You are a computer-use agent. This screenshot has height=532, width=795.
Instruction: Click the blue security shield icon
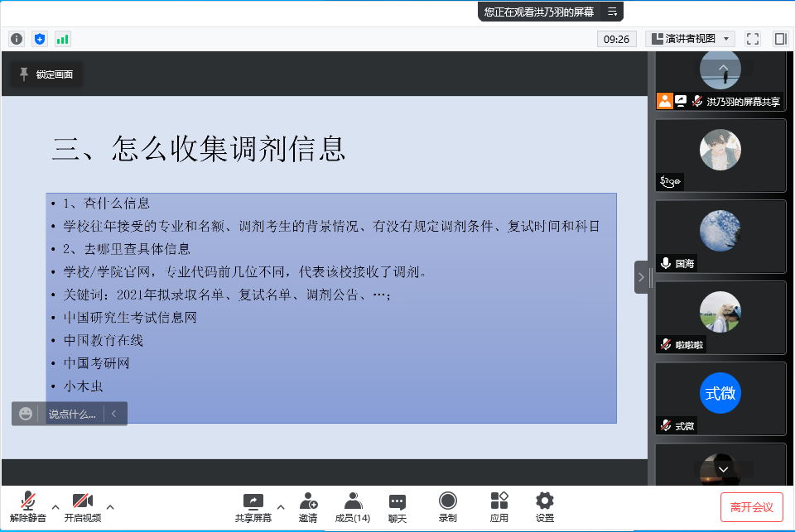[40, 39]
